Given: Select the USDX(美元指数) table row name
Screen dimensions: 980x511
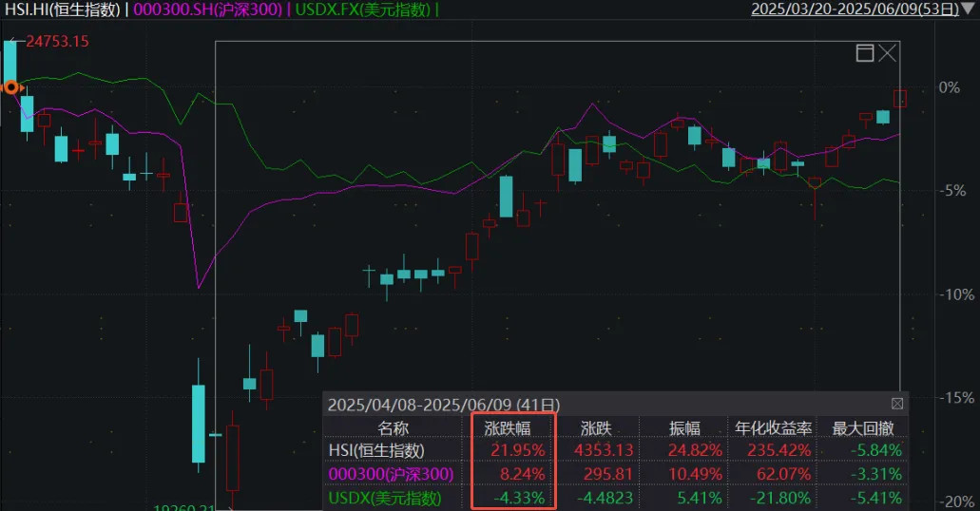Looking at the screenshot, I should tap(384, 498).
